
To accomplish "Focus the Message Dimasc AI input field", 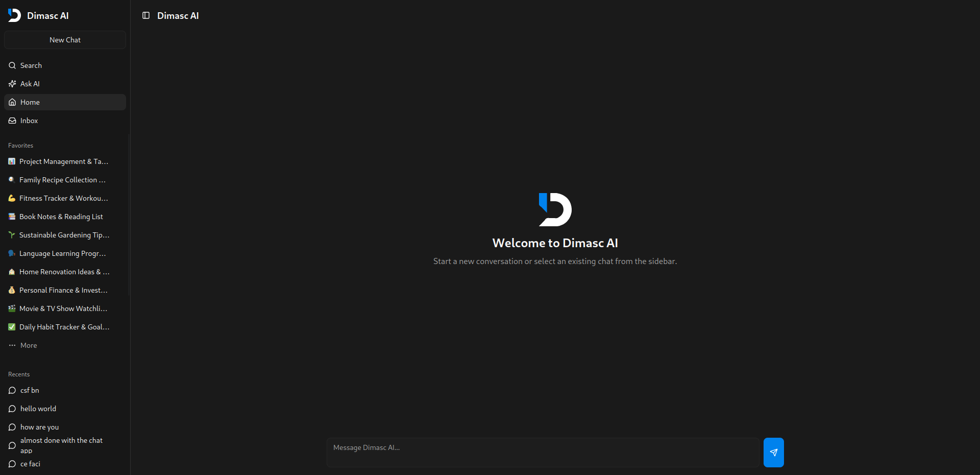I will coord(543,452).
